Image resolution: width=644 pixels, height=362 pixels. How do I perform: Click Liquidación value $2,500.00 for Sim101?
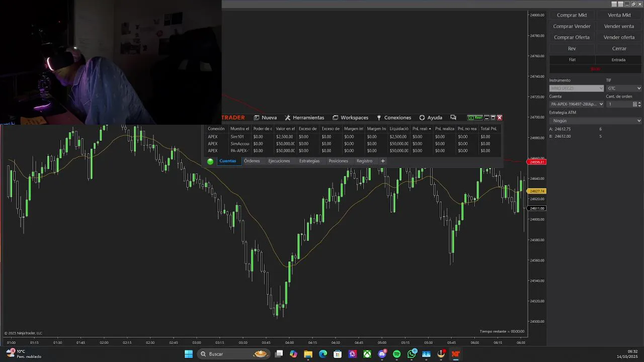[398, 137]
